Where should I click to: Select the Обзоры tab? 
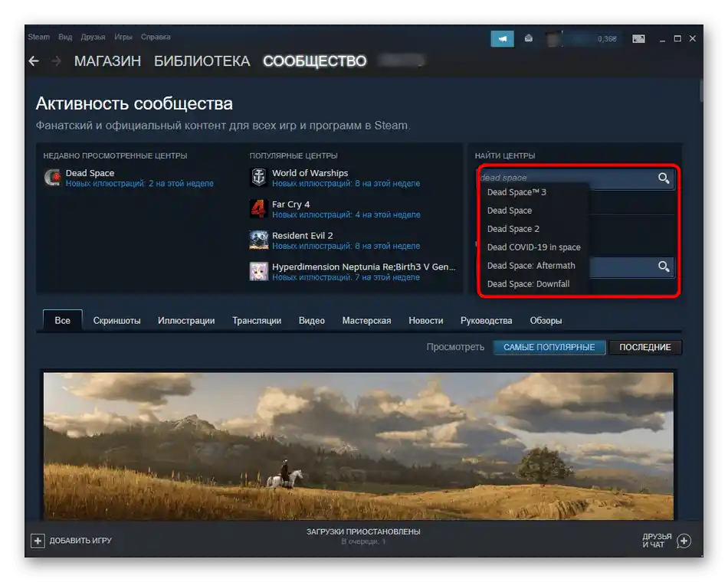[x=546, y=321]
